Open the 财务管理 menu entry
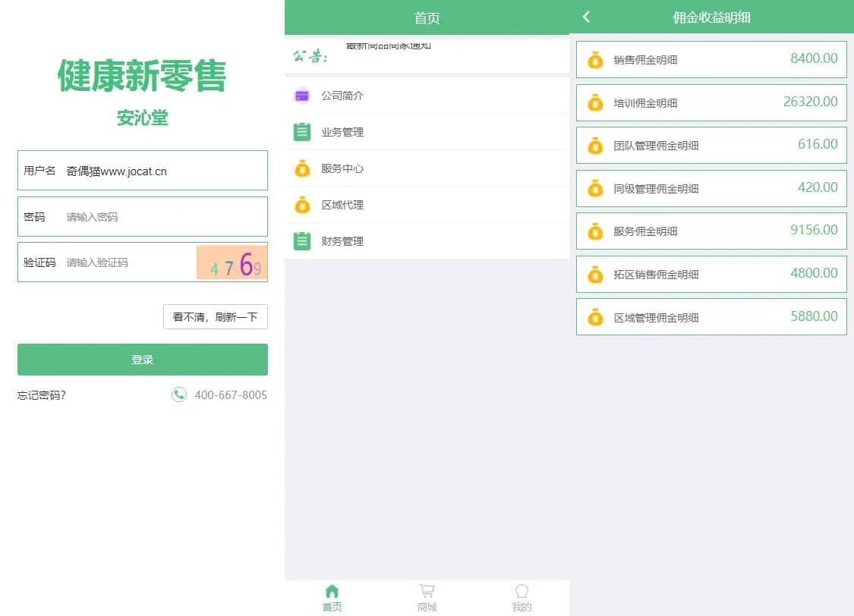 (427, 241)
